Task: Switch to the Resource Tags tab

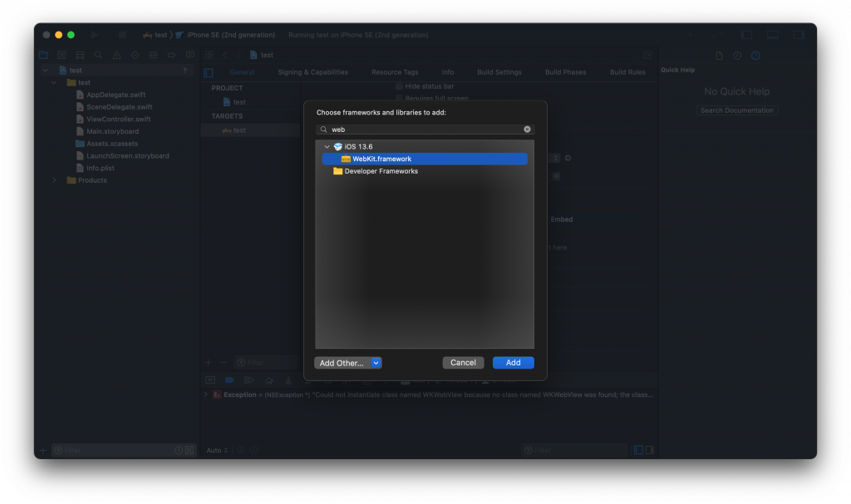Action: (x=395, y=72)
